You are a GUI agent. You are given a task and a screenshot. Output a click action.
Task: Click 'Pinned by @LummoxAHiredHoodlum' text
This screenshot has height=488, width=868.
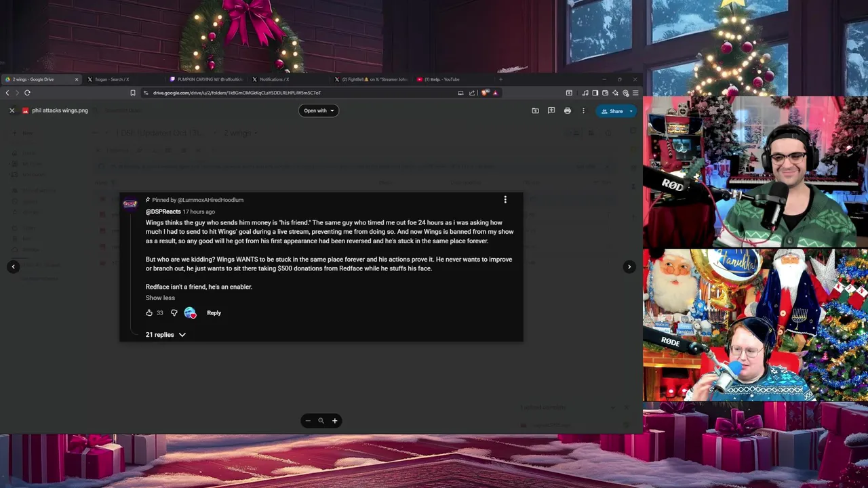coord(197,200)
